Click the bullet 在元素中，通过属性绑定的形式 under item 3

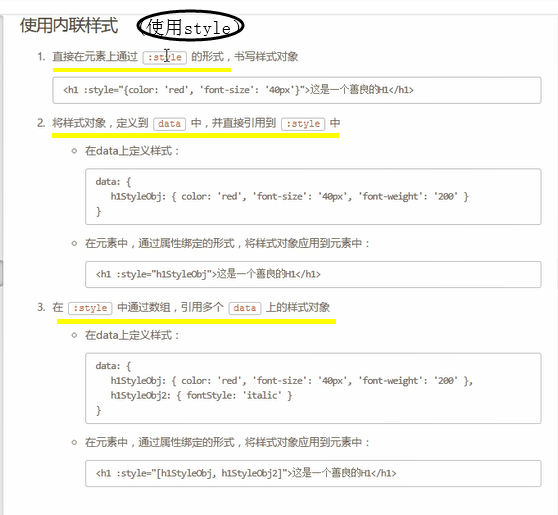pos(227,442)
